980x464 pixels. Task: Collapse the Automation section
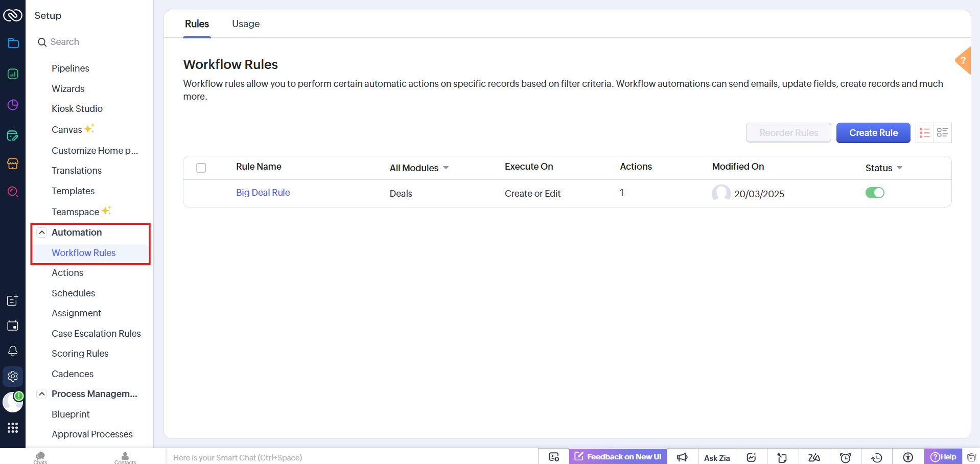point(42,233)
